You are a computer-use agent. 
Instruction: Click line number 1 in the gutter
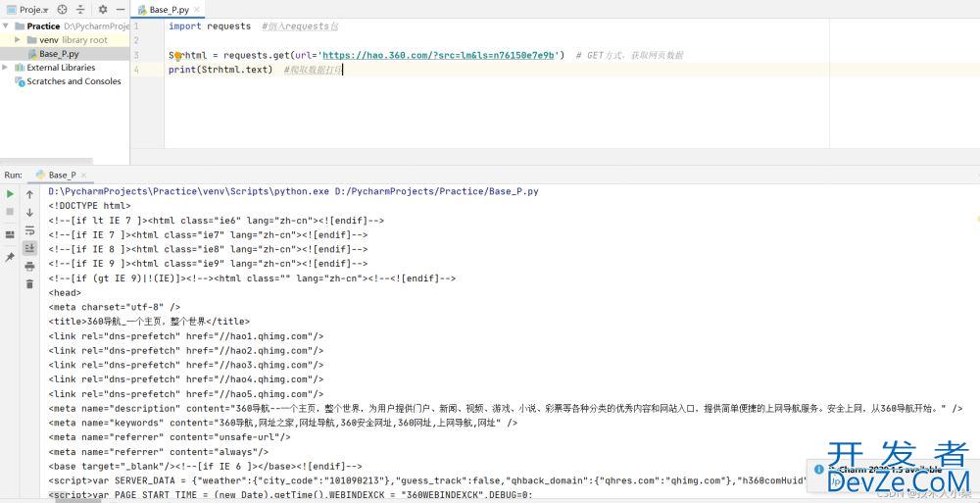136,26
